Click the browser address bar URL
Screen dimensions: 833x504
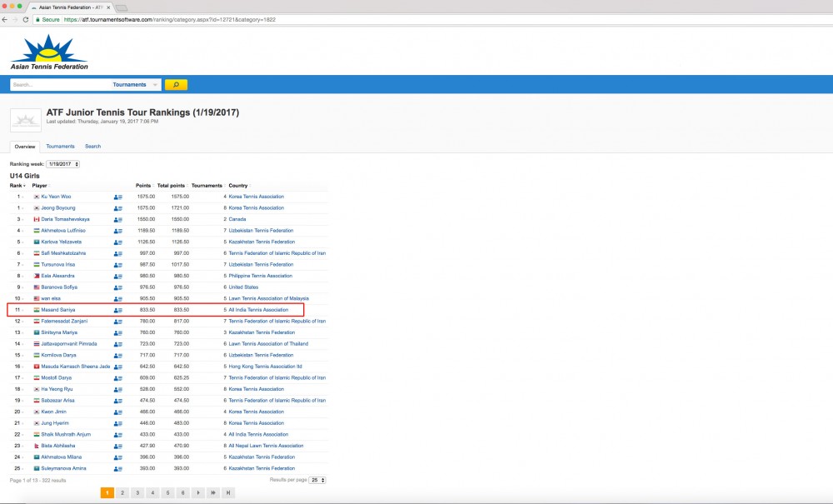pos(169,20)
